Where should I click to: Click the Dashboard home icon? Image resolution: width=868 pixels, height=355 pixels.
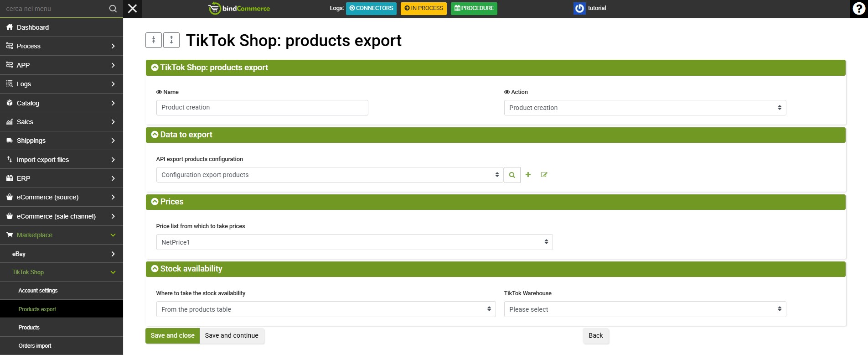(x=10, y=27)
